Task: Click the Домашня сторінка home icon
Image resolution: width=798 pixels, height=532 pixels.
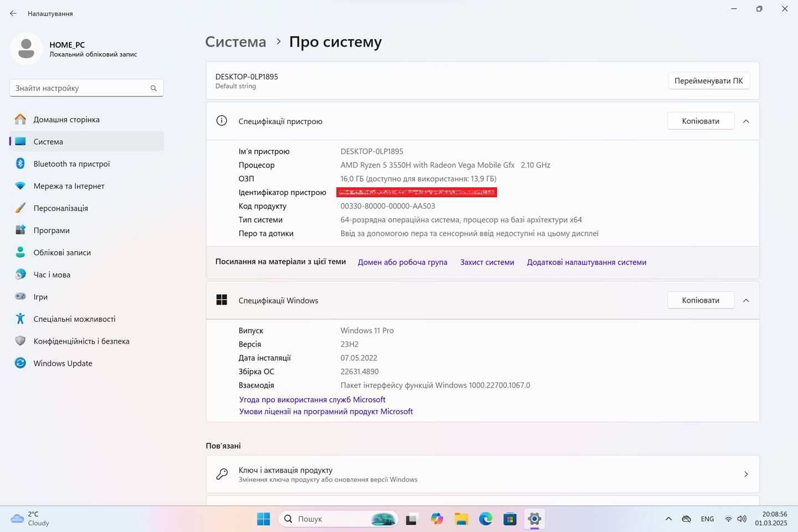Action: (21, 119)
